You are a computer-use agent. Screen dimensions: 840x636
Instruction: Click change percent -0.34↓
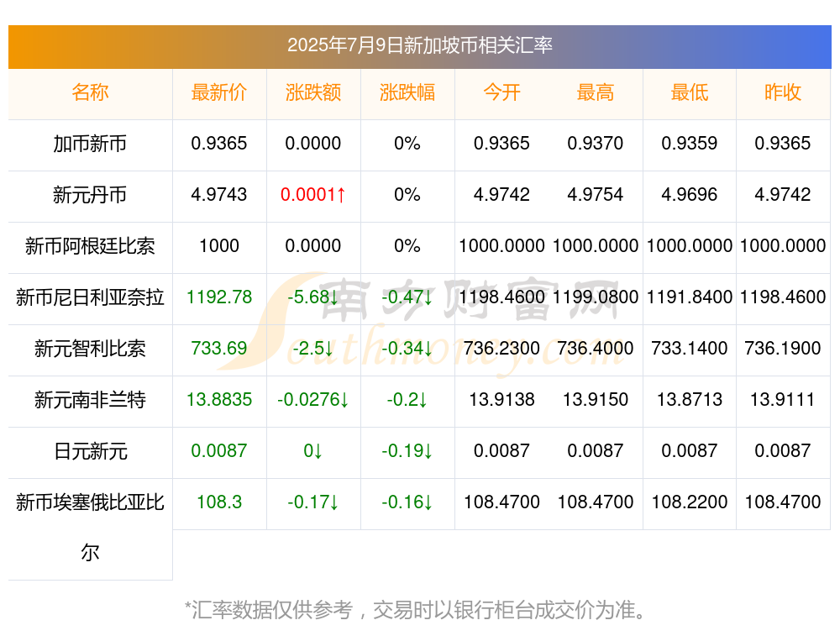407,349
